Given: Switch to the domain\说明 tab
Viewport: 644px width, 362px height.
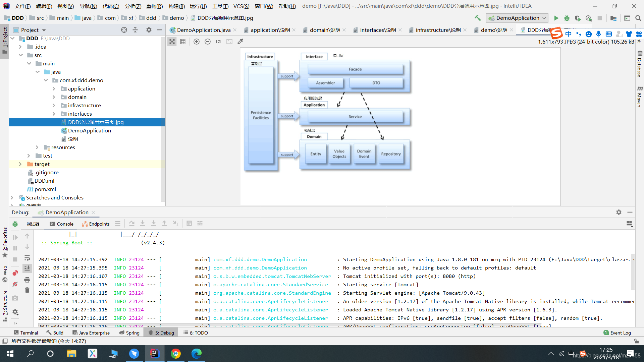Looking at the screenshot, I should click(324, 30).
